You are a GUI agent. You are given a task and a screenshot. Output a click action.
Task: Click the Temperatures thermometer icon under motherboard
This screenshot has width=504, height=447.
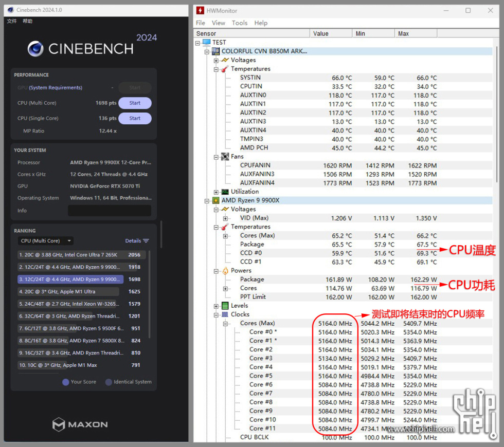[225, 69]
